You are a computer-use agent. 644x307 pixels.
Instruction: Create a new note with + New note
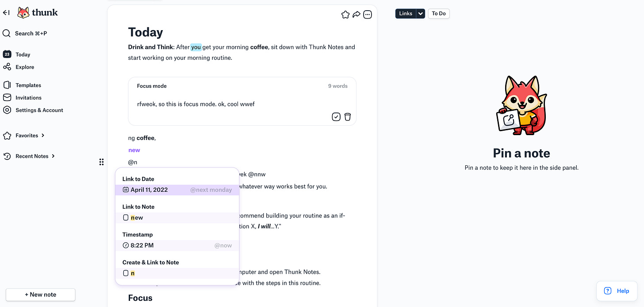[41, 295]
